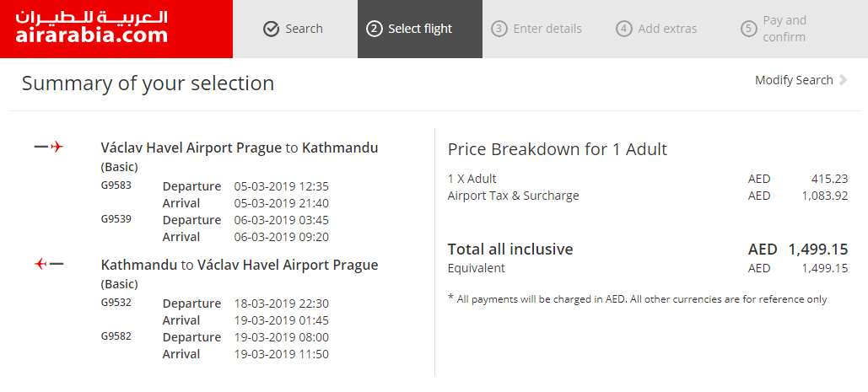Select the Select flight step tab
Viewport: 868px width, 392px height.
tap(420, 29)
